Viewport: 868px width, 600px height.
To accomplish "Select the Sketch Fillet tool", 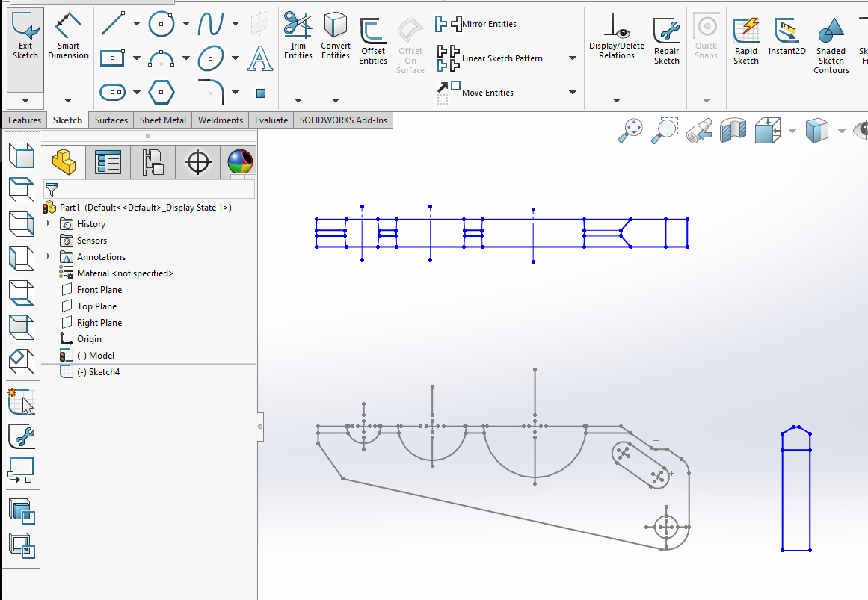I will click(211, 92).
